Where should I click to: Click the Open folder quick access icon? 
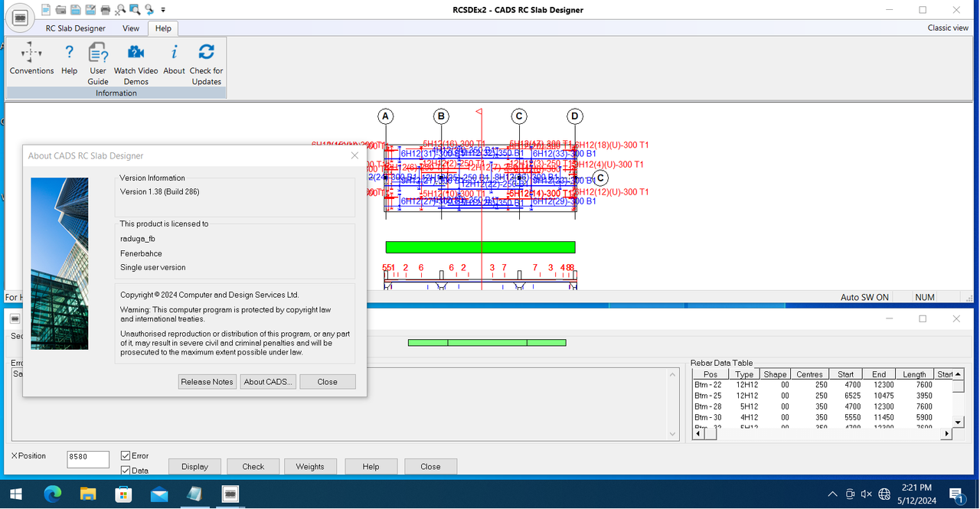coord(60,10)
